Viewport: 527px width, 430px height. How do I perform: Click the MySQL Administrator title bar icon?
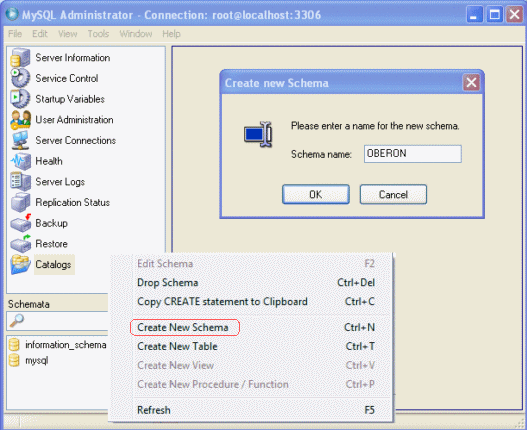[12, 13]
